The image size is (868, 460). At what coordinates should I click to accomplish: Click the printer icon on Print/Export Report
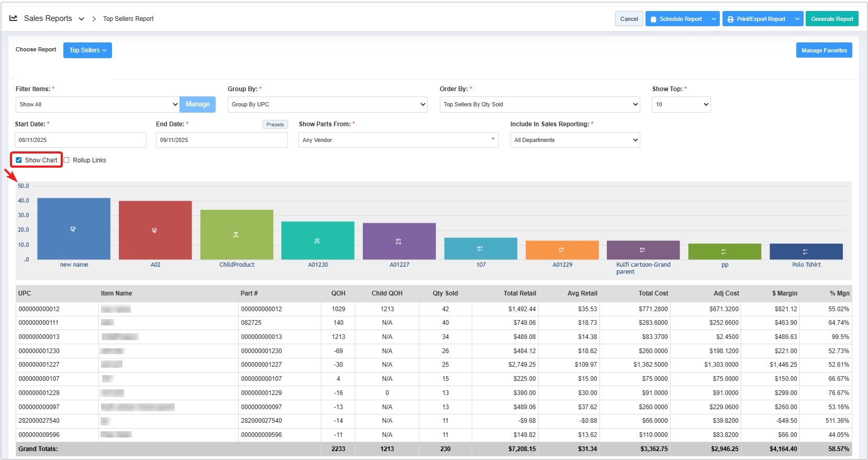coord(730,19)
